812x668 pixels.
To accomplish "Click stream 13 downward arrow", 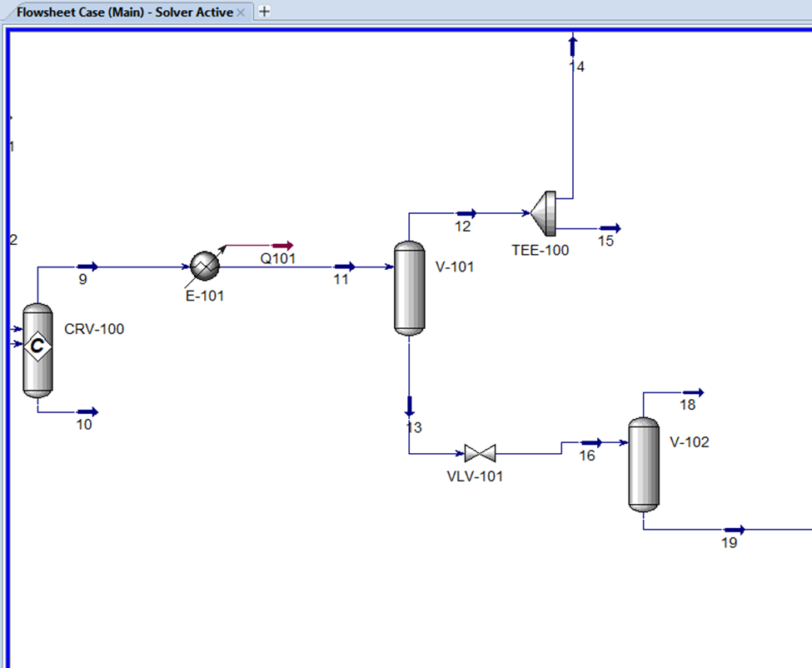I will pyautogui.click(x=410, y=406).
